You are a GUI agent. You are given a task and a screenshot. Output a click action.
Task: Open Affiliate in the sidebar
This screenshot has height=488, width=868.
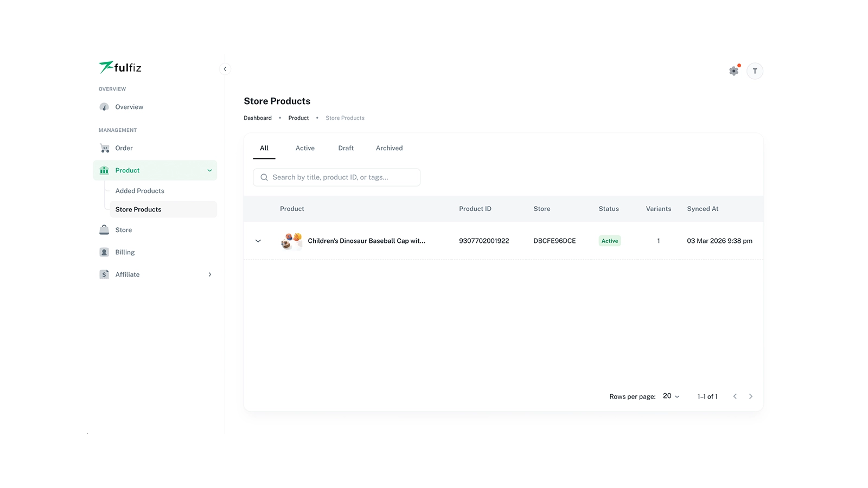(155, 274)
